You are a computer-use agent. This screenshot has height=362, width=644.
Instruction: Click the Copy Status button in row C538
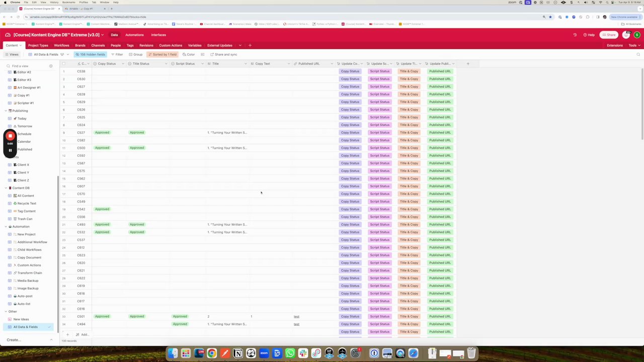point(350,71)
